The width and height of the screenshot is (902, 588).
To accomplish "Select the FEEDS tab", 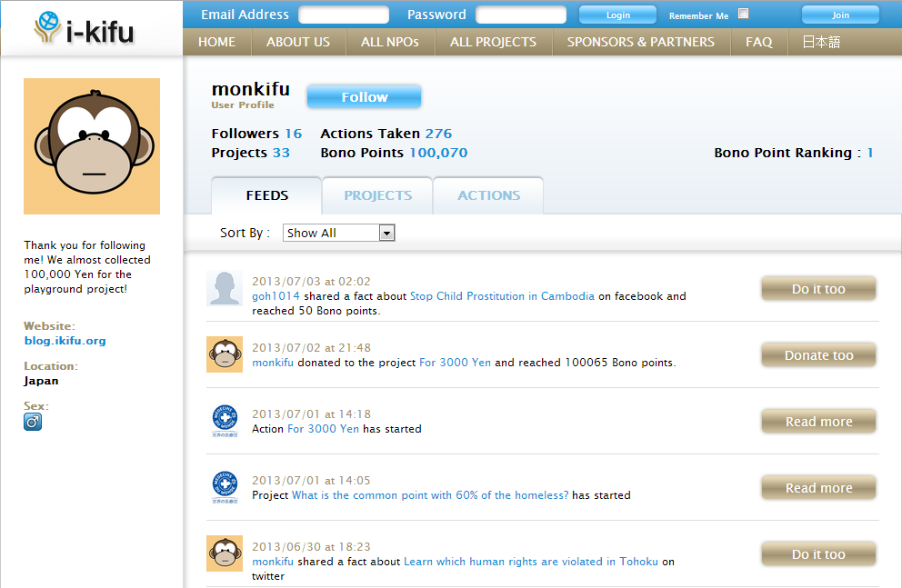I will (266, 195).
